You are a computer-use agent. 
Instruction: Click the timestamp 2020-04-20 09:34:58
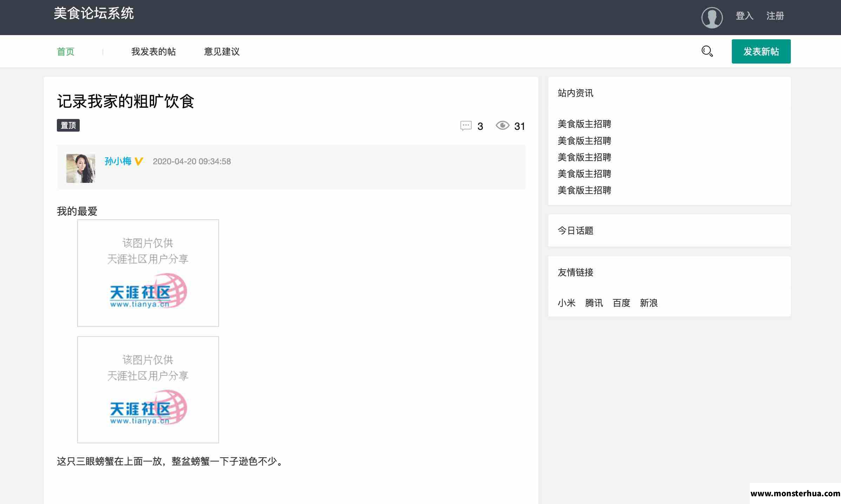click(192, 161)
